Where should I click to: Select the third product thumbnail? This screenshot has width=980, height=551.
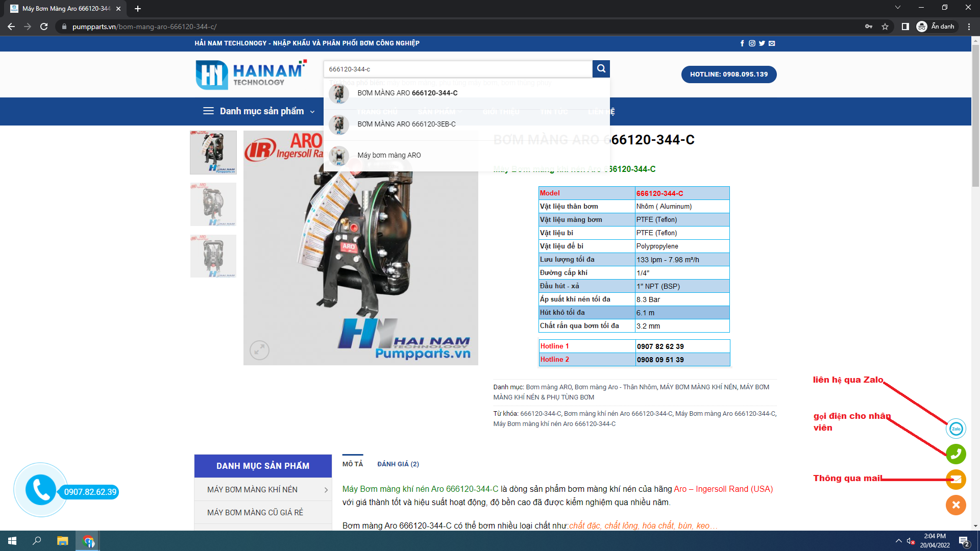click(213, 256)
